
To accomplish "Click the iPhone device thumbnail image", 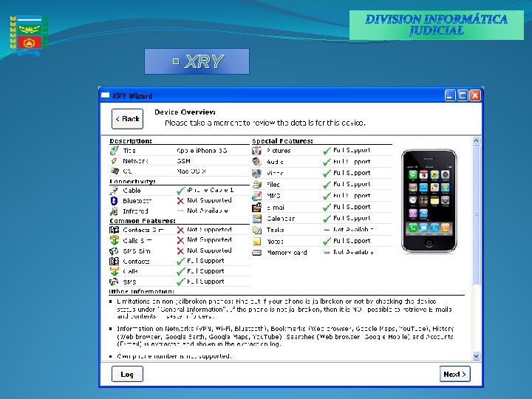I will [x=429, y=202].
